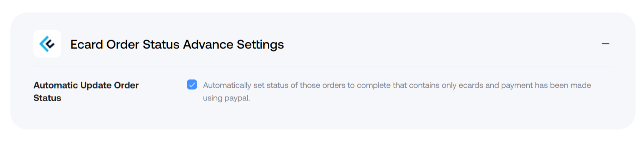Screen dimensions: 644x142
Task: Minimize the Advance Settings section with the dash
Action: coord(605,44)
